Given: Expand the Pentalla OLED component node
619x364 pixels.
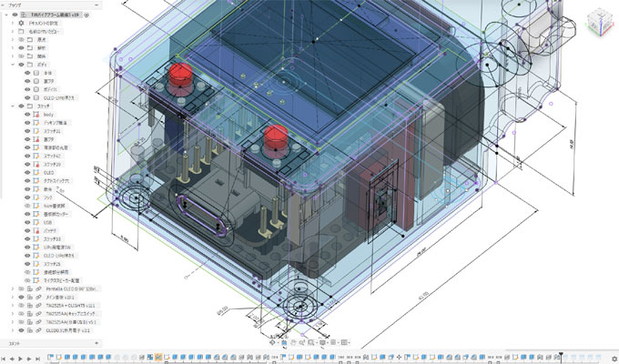Looking at the screenshot, I should click(x=11, y=288).
